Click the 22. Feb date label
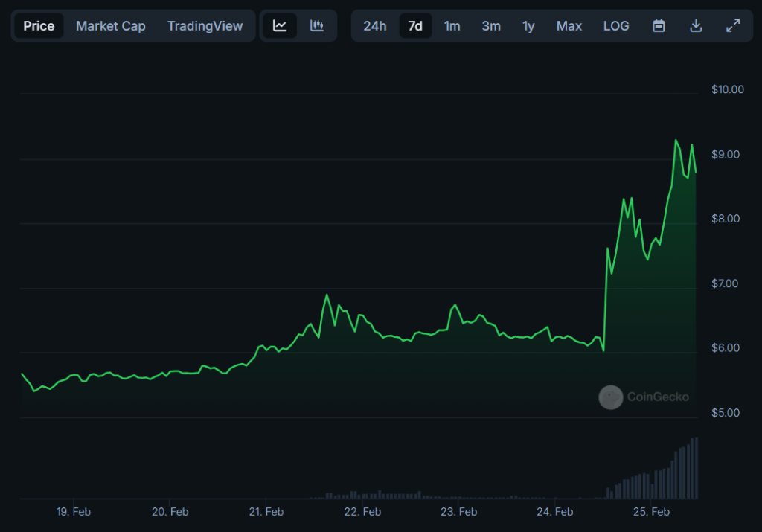This screenshot has height=532, width=762. coord(362,512)
